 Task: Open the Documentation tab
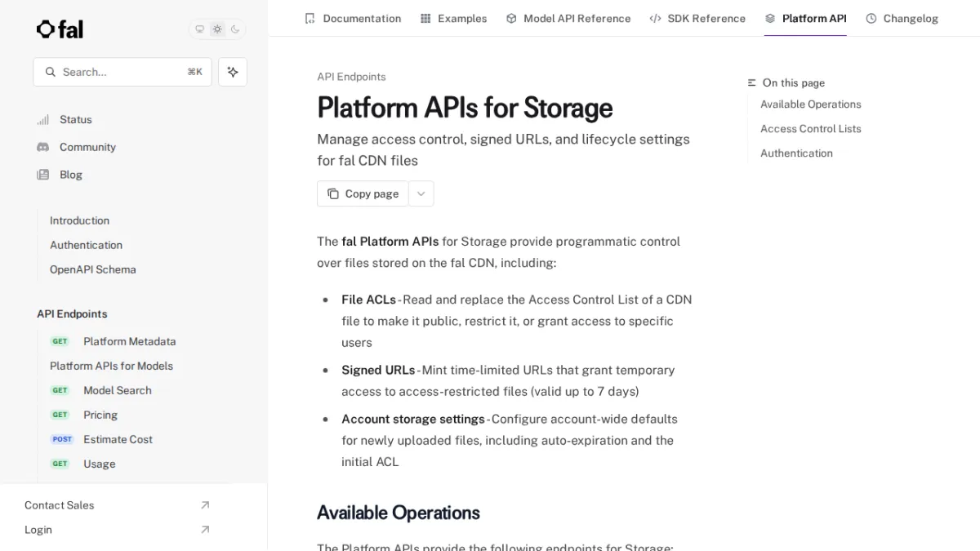353,18
